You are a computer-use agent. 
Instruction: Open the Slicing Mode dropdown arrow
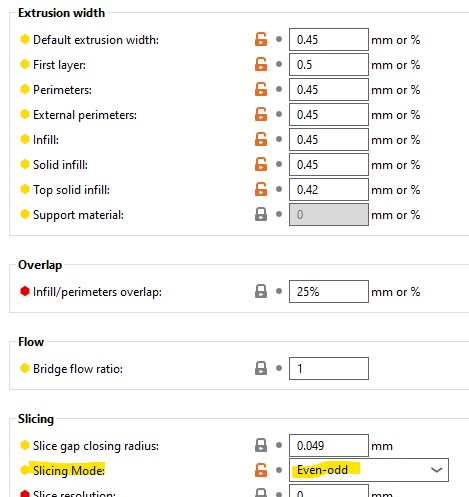[436, 470]
